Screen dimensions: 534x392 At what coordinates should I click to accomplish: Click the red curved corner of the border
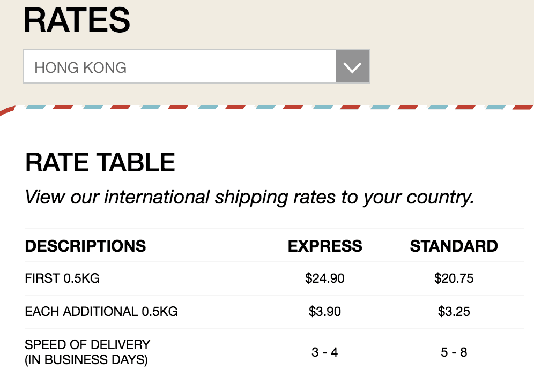5,111
